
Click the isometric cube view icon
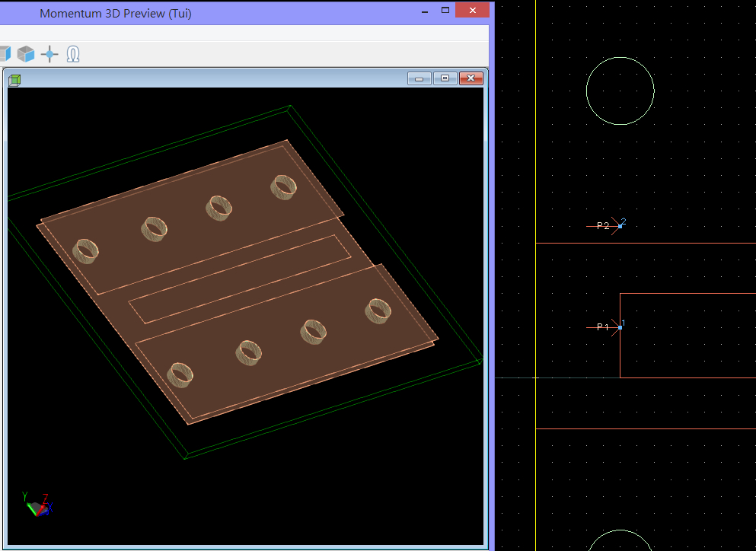[x=26, y=54]
